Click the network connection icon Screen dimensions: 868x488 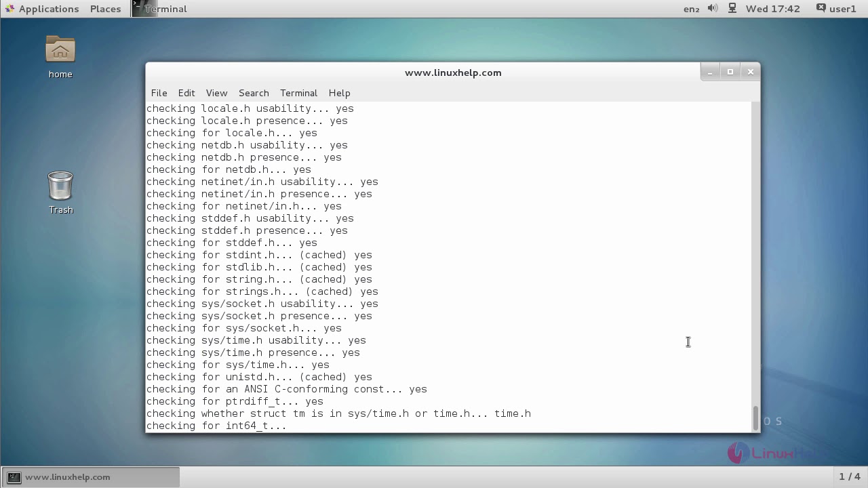(x=732, y=9)
